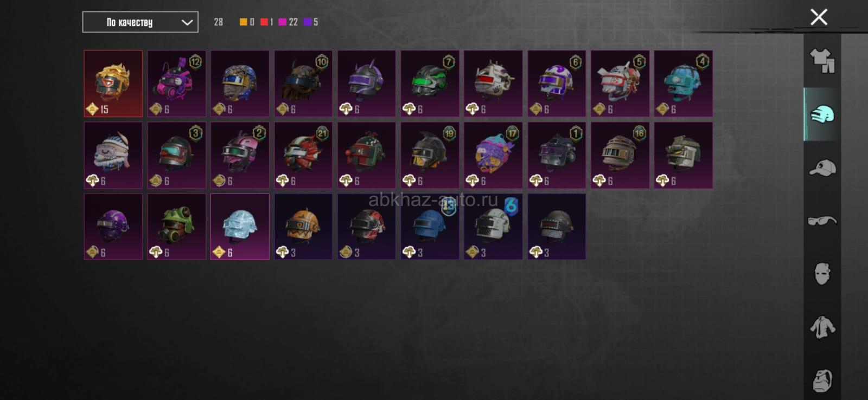Filter by orange quality swatch
868x400 pixels.
[244, 22]
